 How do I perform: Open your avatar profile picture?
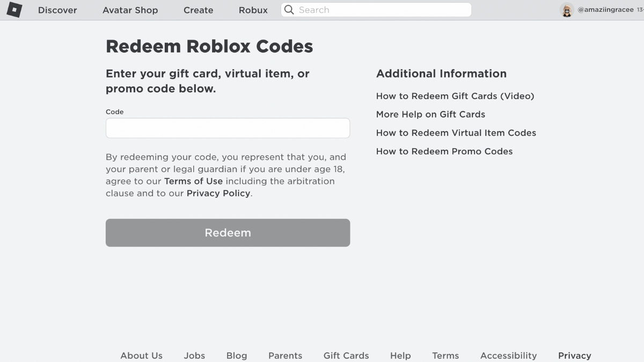[x=566, y=10]
